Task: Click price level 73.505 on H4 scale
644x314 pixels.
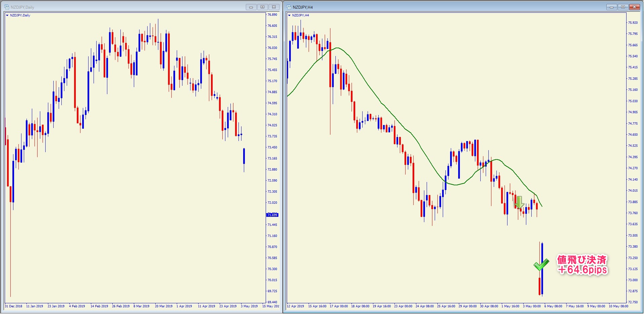Action: click(x=633, y=236)
